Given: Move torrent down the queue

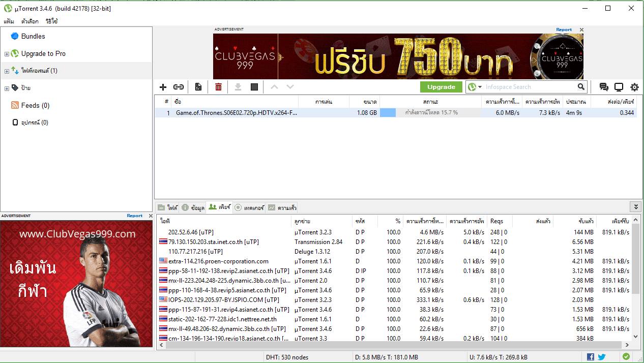Looking at the screenshot, I should 290,87.
